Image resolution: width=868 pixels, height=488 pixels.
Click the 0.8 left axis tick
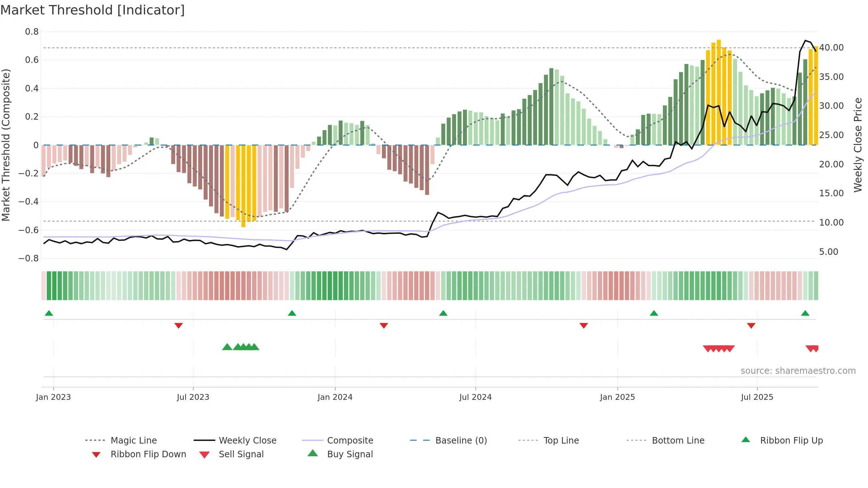click(x=32, y=32)
